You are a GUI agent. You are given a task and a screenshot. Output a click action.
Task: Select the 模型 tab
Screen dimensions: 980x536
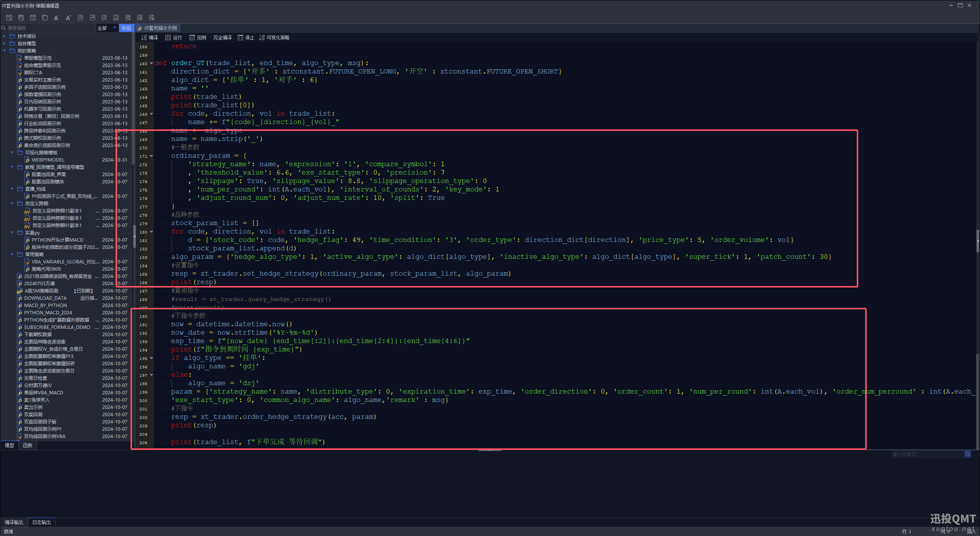click(x=10, y=445)
